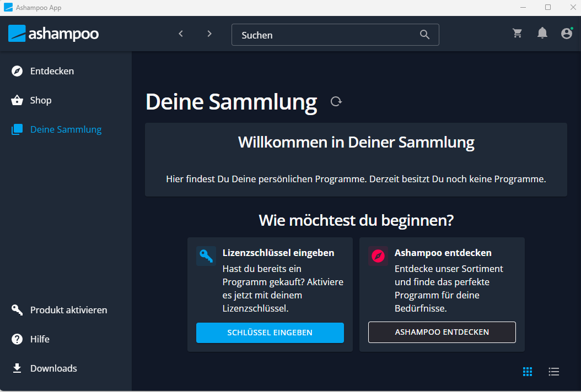Go back with the left arrow
Screen dimensions: 581x392
tap(181, 34)
